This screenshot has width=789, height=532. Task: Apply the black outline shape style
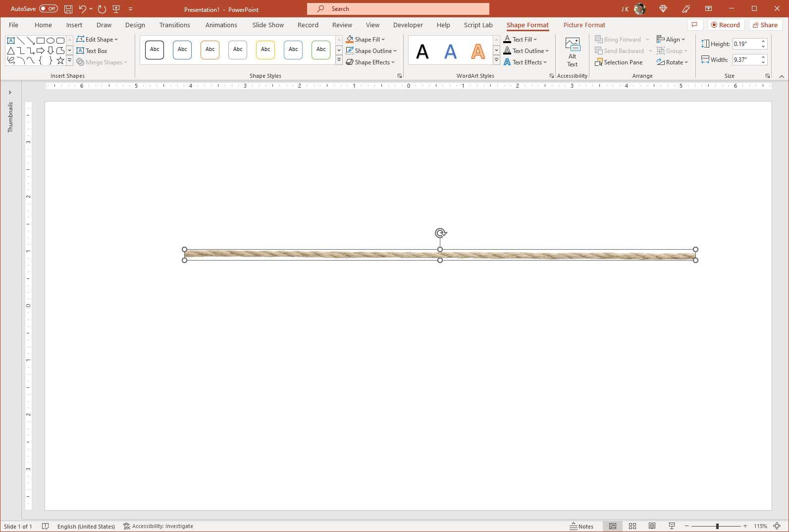pyautogui.click(x=155, y=50)
